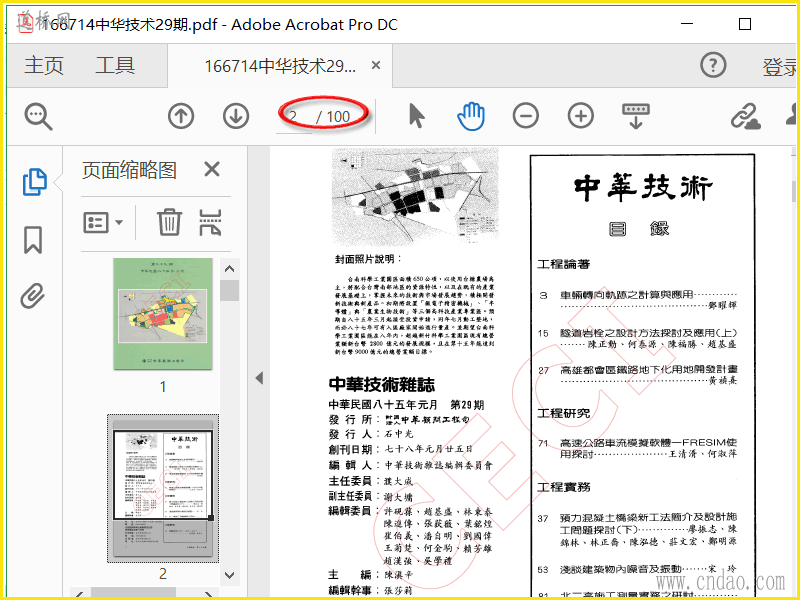Open thumbnail panel options dropdown
The width and height of the screenshot is (800, 600).
click(103, 222)
